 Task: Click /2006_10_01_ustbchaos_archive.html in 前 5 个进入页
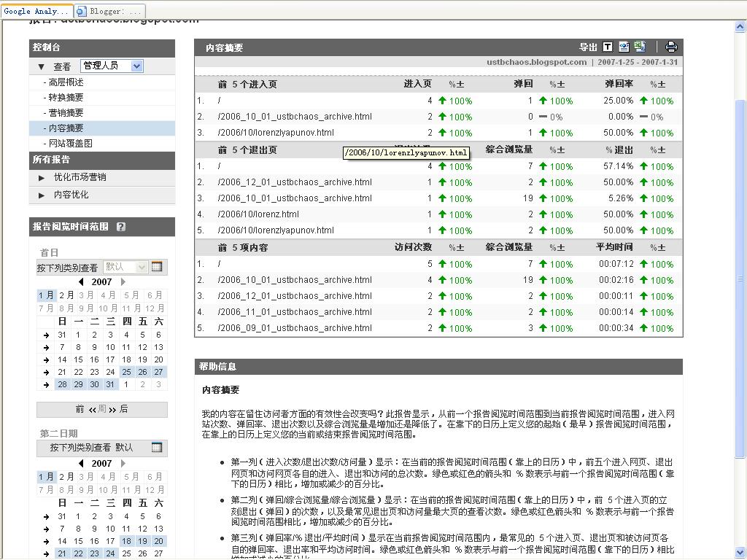[295, 117]
